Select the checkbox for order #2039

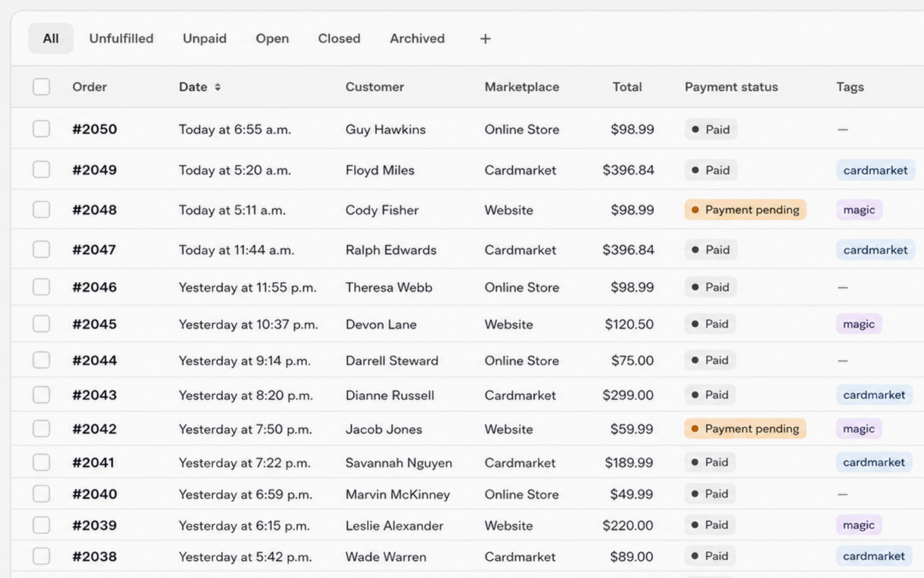pyautogui.click(x=41, y=525)
